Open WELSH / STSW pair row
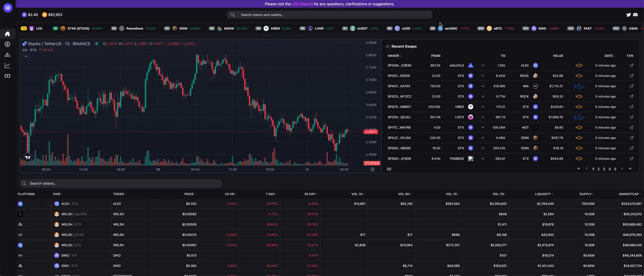This screenshot has width=644, height=276. (x=330, y=235)
